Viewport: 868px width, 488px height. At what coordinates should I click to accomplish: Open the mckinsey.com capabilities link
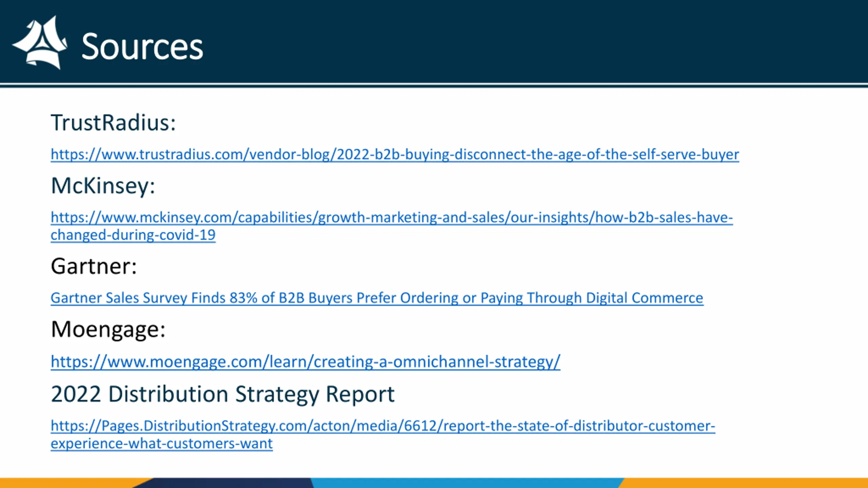click(391, 217)
